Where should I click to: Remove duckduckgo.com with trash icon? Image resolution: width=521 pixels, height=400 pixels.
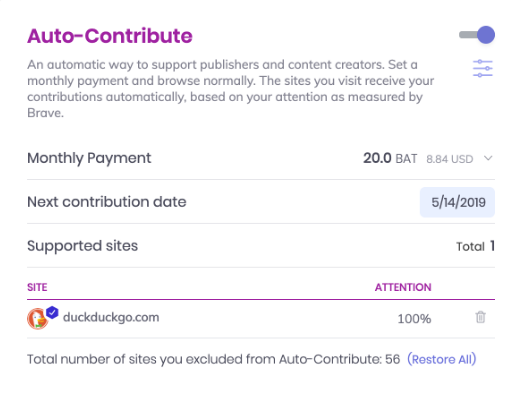tap(480, 317)
